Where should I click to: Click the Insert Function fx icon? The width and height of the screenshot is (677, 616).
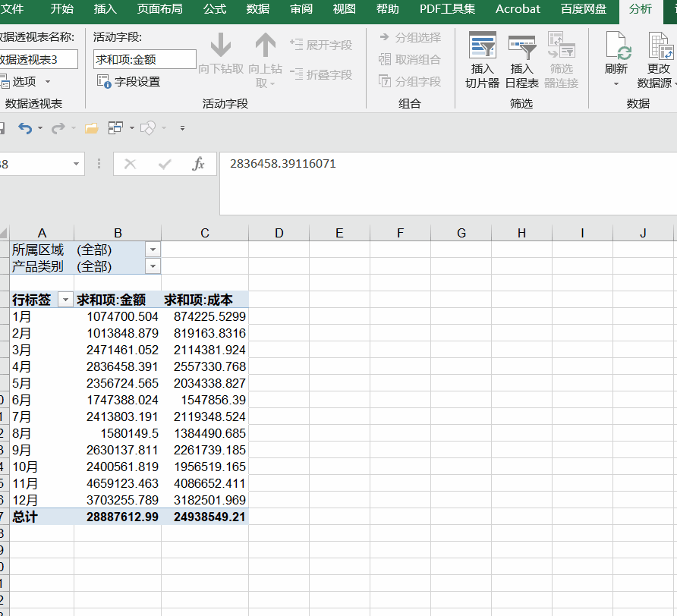198,164
